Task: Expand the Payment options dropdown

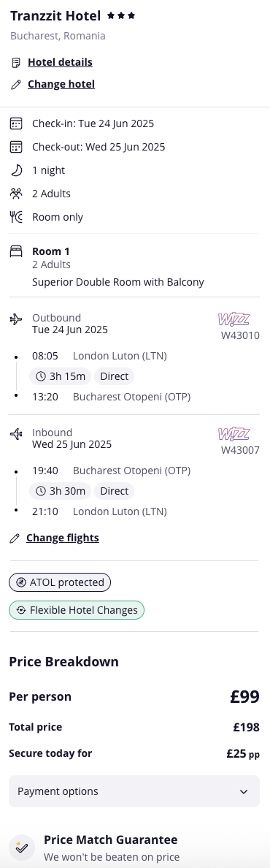Action: coord(134,791)
